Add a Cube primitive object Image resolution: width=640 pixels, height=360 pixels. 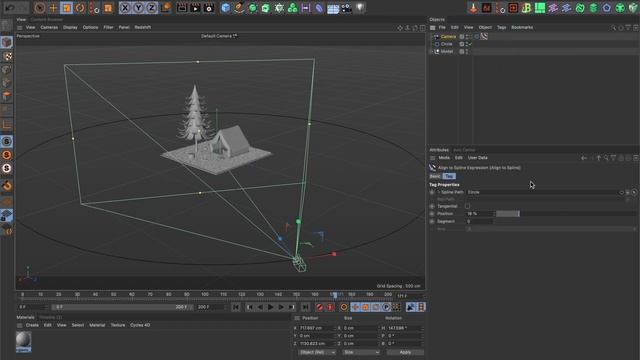226,8
